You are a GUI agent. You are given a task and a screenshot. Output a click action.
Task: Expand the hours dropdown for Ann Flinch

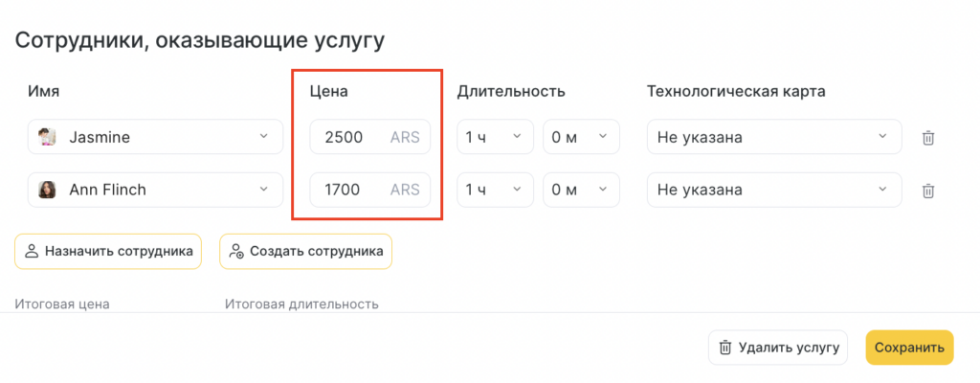tap(494, 191)
